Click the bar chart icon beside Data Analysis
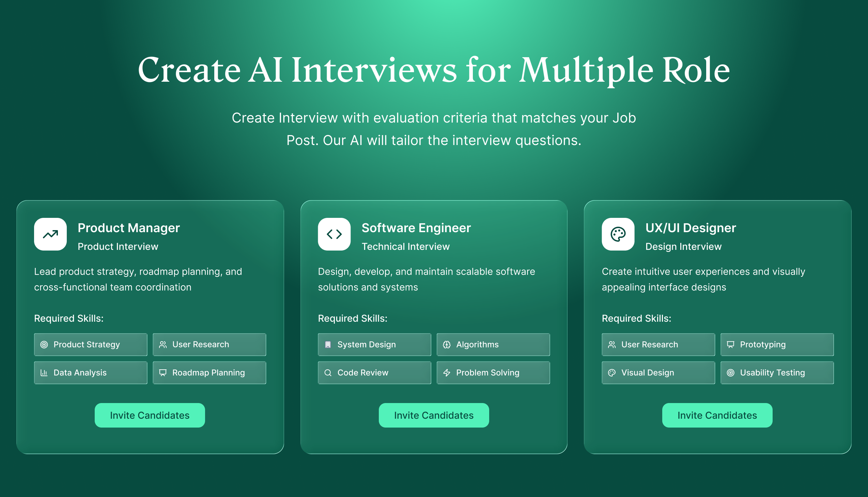This screenshot has height=497, width=868. pos(44,372)
